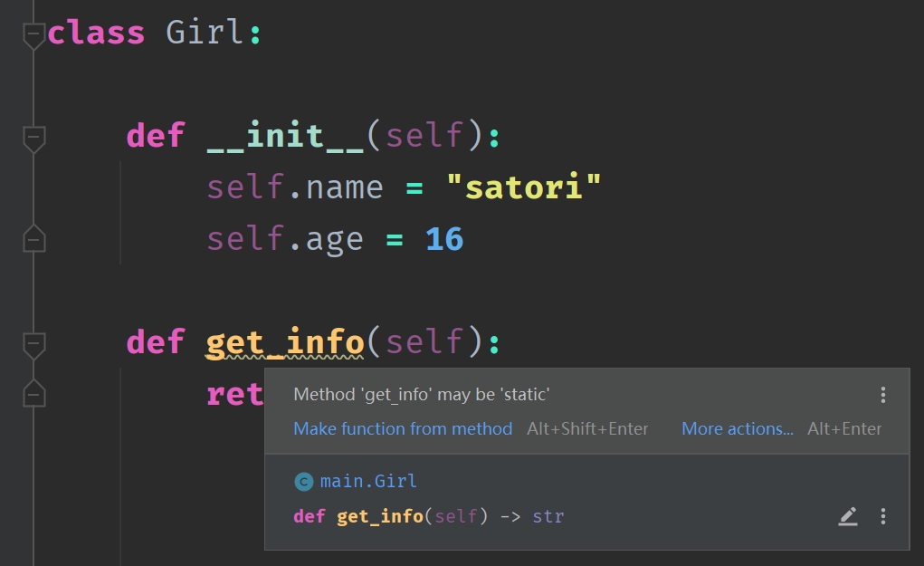
Task: Click the __init__ method name
Action: coord(285,136)
